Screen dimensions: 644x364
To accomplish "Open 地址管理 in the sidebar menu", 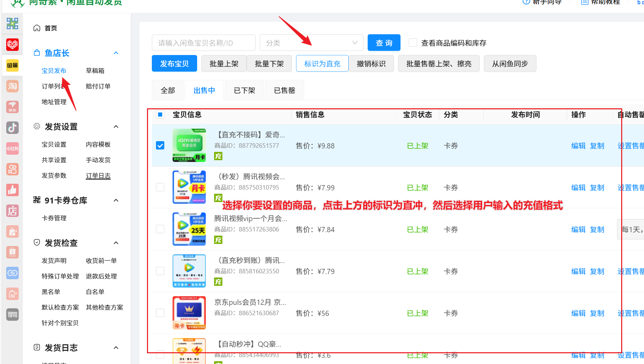I will click(54, 102).
